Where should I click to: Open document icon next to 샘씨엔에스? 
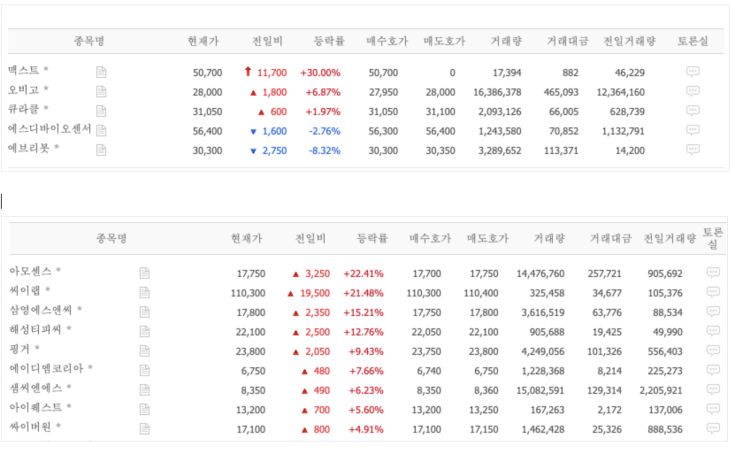[x=145, y=390]
